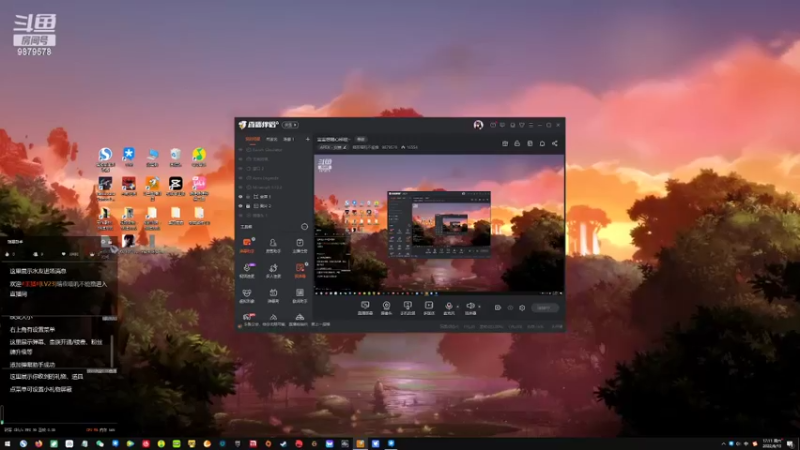Open the Recycle Bin desktop icon
The height and width of the screenshot is (450, 800).
176,157
